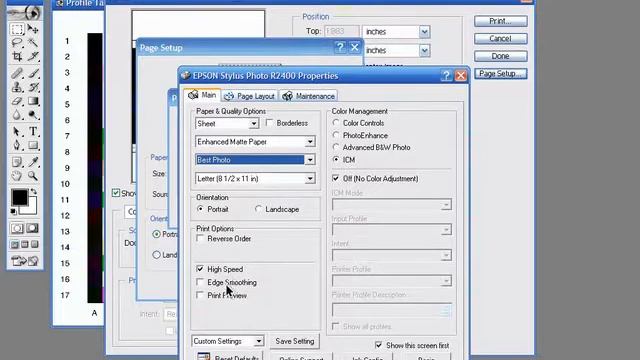This screenshot has height=360, width=640.
Task: Select the Pen tool
Action: tap(17, 145)
